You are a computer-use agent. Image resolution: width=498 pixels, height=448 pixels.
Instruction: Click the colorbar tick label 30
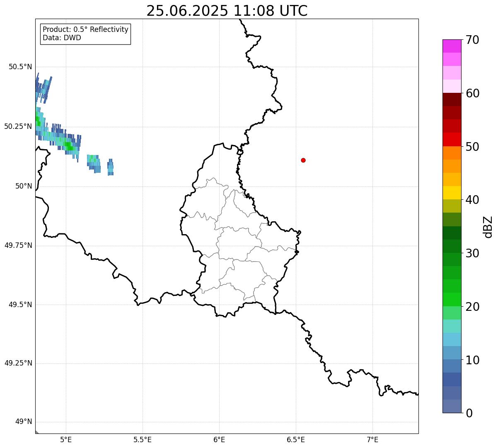[x=472, y=253]
